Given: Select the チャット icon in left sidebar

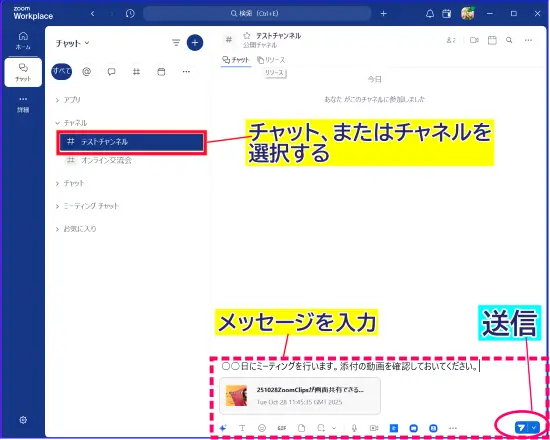Looking at the screenshot, I should point(23,72).
